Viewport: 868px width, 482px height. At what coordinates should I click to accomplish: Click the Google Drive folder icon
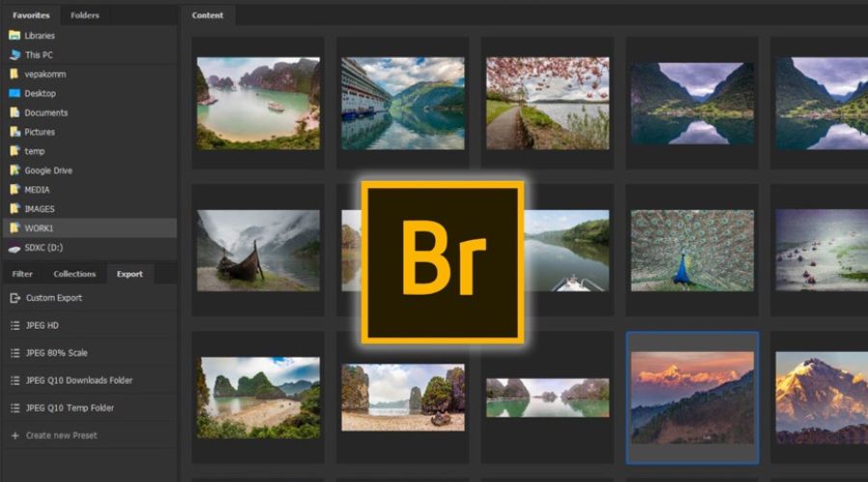[x=14, y=171]
